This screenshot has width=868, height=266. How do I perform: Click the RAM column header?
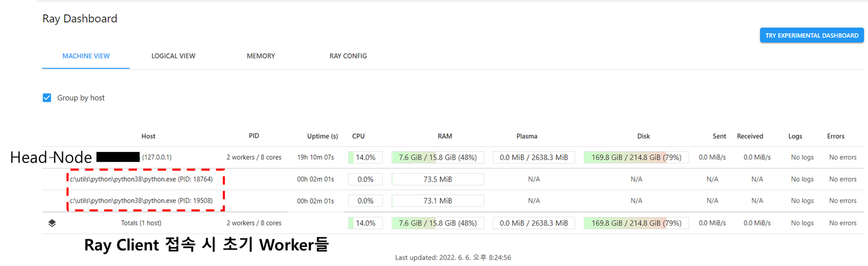445,136
